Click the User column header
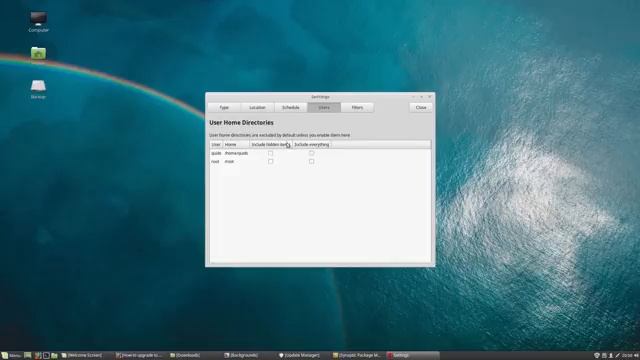This screenshot has height=360, width=640. pyautogui.click(x=216, y=144)
